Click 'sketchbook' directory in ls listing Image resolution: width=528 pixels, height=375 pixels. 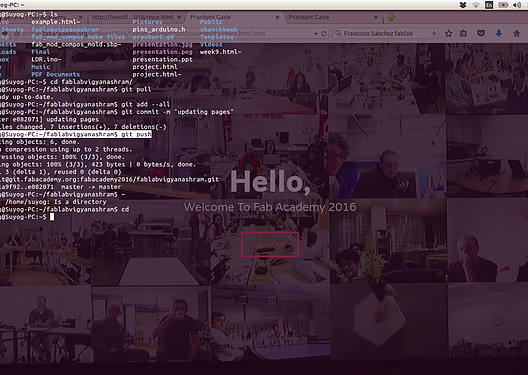pos(219,29)
